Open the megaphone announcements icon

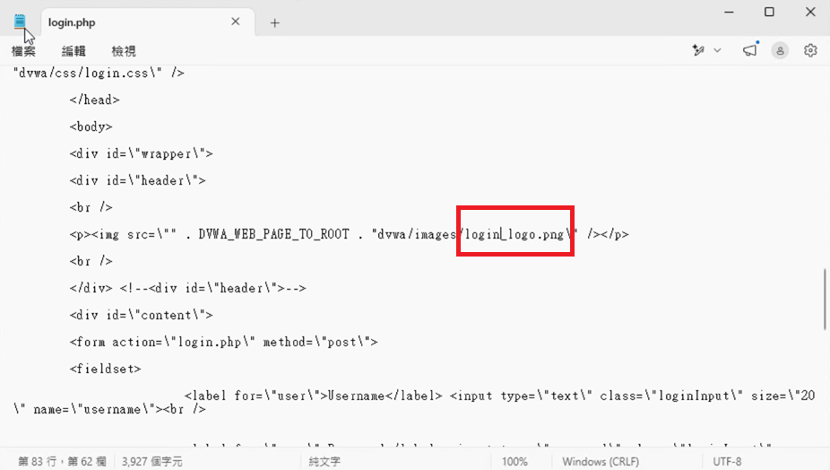[750, 50]
